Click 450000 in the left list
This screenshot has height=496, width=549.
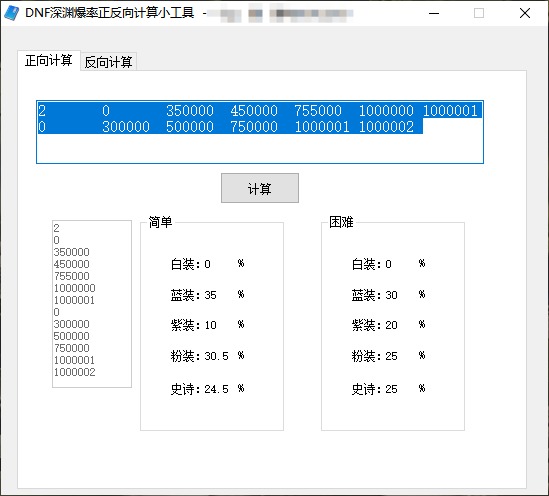pos(71,264)
